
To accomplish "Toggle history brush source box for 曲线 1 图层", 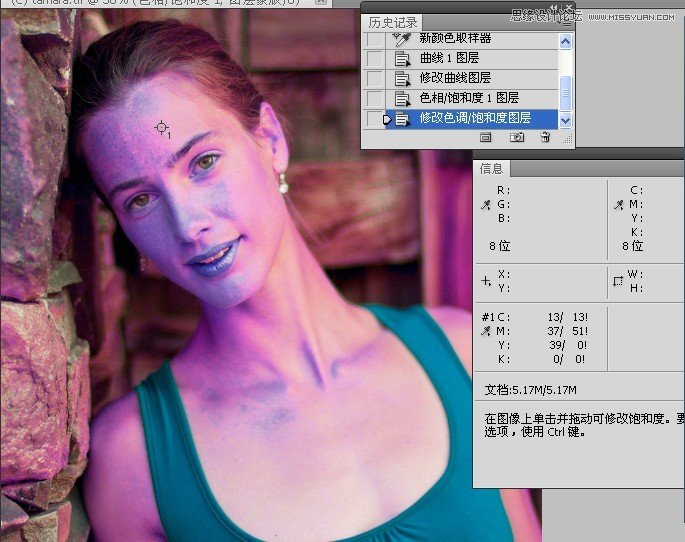I will coord(373,59).
